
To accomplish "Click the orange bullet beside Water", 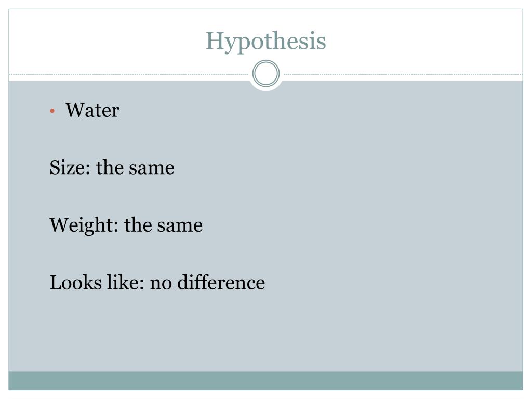I will pos(52,111).
